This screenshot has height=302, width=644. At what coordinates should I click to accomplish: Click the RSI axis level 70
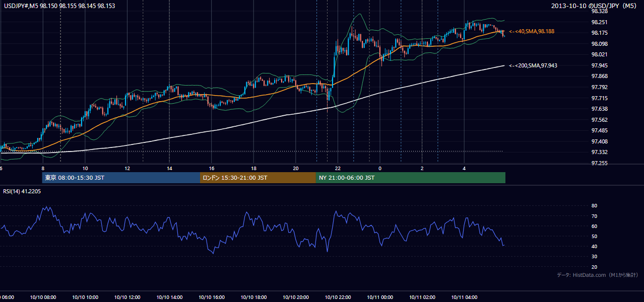point(594,216)
